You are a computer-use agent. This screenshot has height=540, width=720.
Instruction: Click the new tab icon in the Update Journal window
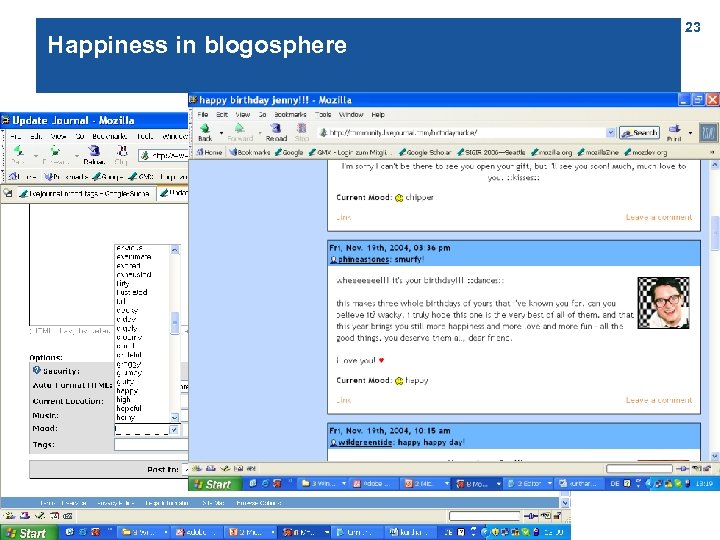(8, 193)
